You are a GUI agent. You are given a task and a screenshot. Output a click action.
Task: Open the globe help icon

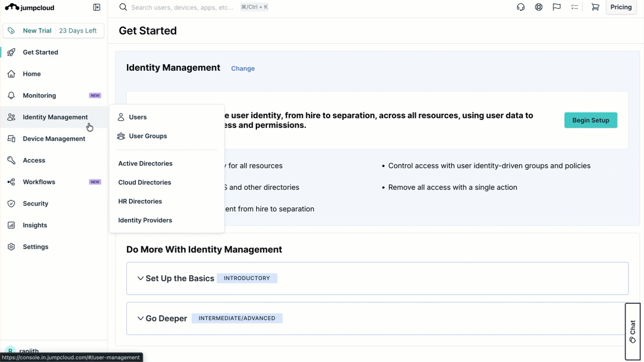pyautogui.click(x=539, y=7)
